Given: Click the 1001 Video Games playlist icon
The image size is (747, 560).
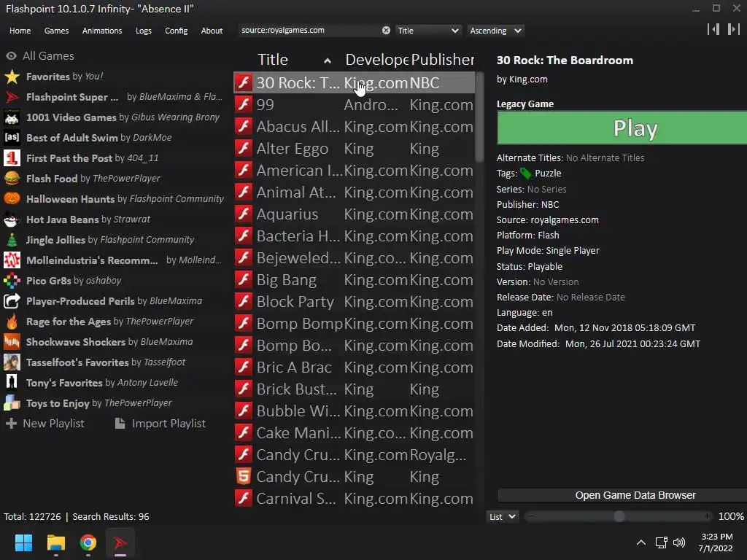Looking at the screenshot, I should coord(12,117).
